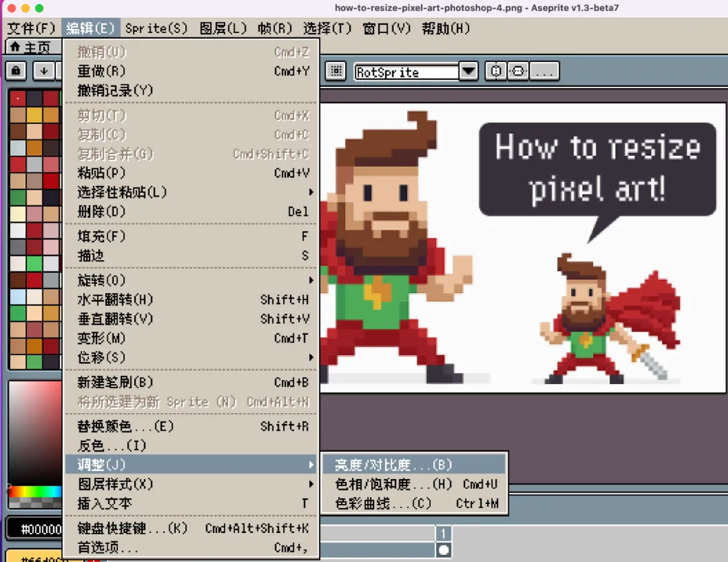The width and height of the screenshot is (728, 562).
Task: Click the rainbow hue slider bar
Action: 35,491
